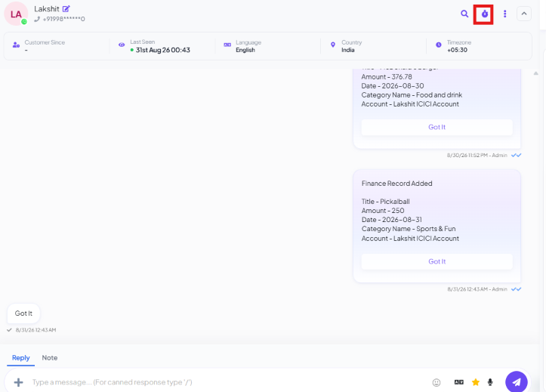Click Last Seen value 31st Aug 26 00:43
Image resolution: width=546 pixels, height=392 pixels.
[163, 50]
